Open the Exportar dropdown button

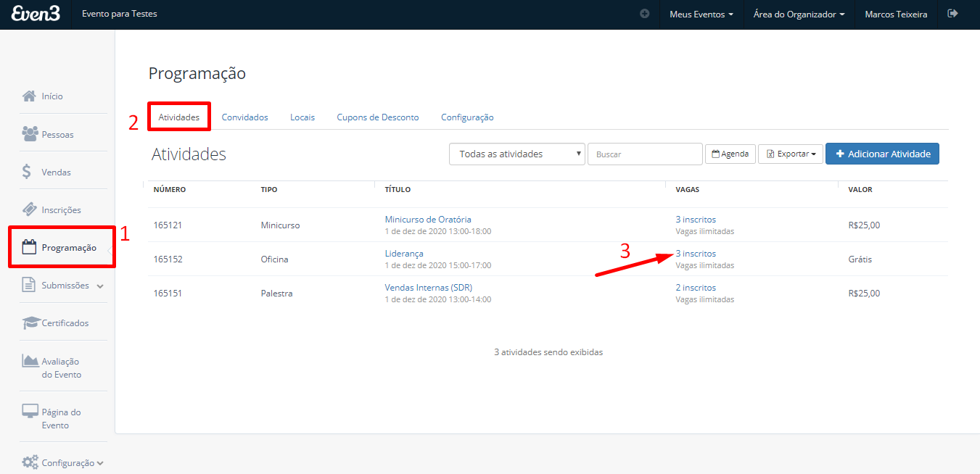[x=791, y=154]
